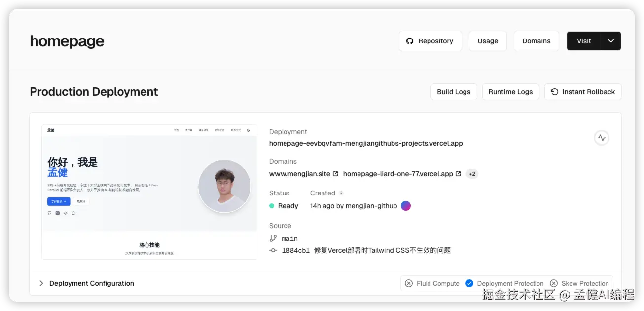Open commit 1884cb1

tap(296, 250)
